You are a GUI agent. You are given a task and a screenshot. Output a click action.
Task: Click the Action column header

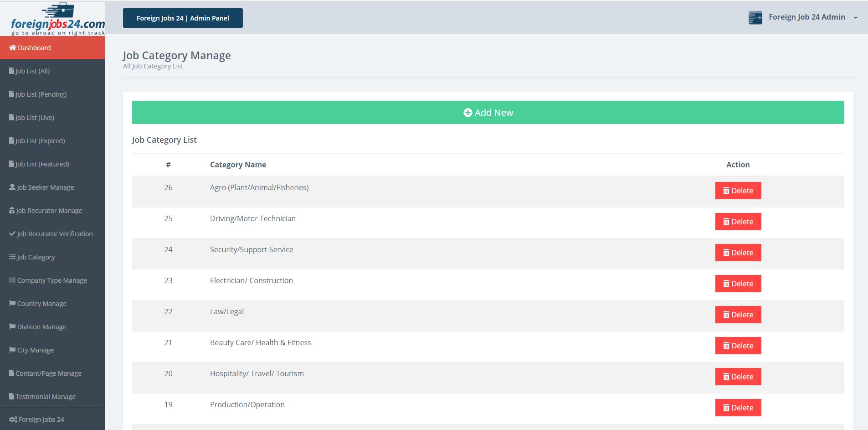click(738, 165)
